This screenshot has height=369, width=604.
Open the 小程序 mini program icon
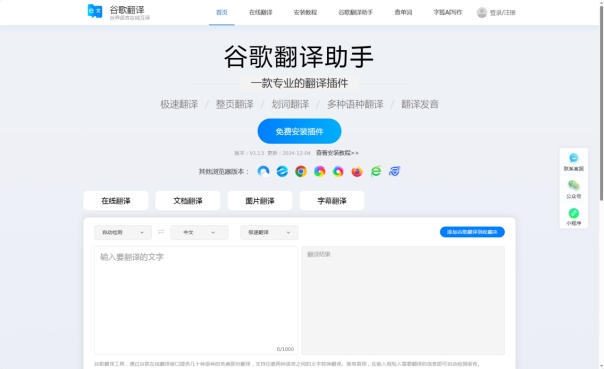click(574, 213)
